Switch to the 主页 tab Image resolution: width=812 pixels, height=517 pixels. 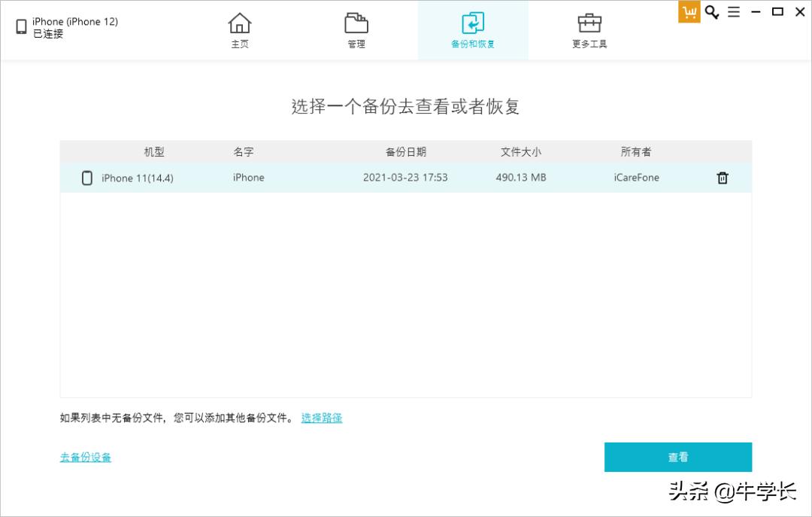[x=240, y=30]
